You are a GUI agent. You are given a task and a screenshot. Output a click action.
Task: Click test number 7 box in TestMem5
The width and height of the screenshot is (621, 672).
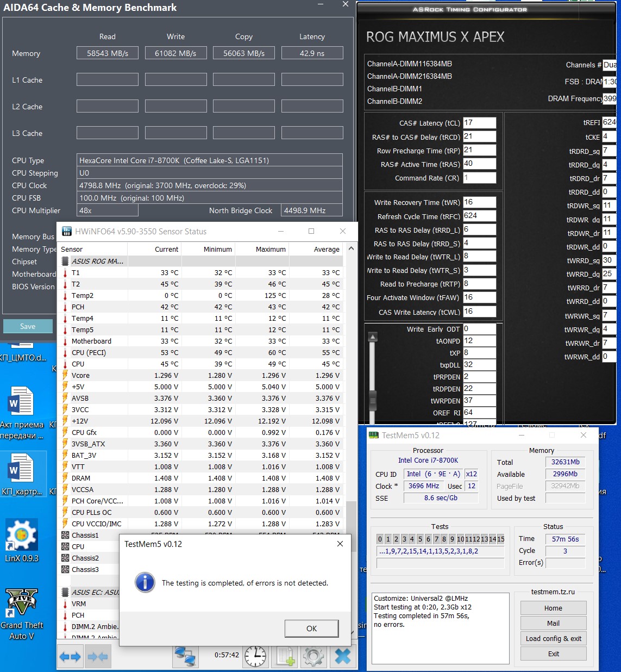(436, 539)
